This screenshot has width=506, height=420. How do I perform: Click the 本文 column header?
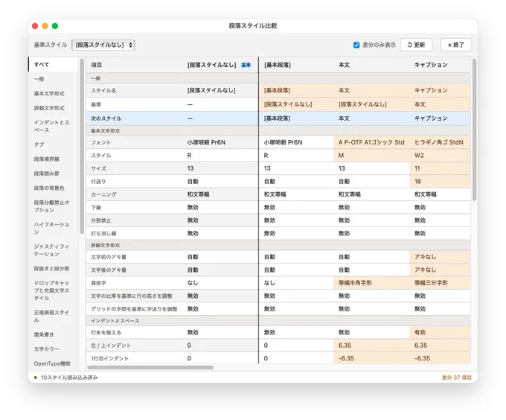[344, 65]
